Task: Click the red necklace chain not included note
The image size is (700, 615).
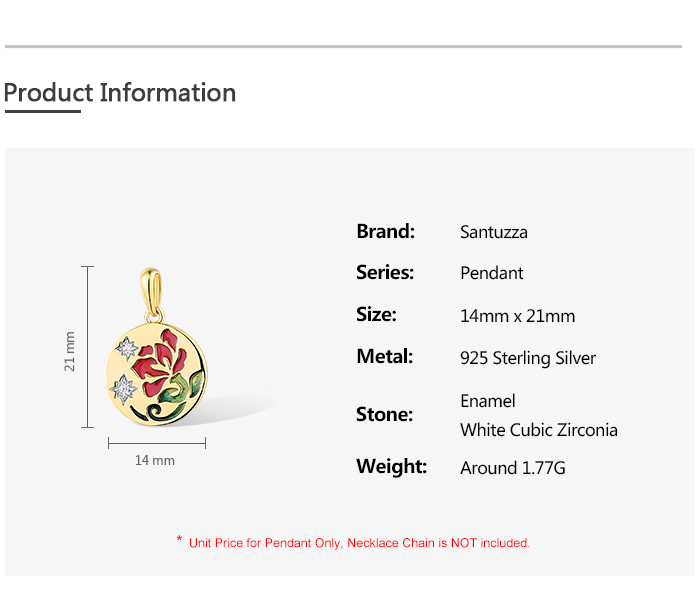Action: click(x=359, y=543)
